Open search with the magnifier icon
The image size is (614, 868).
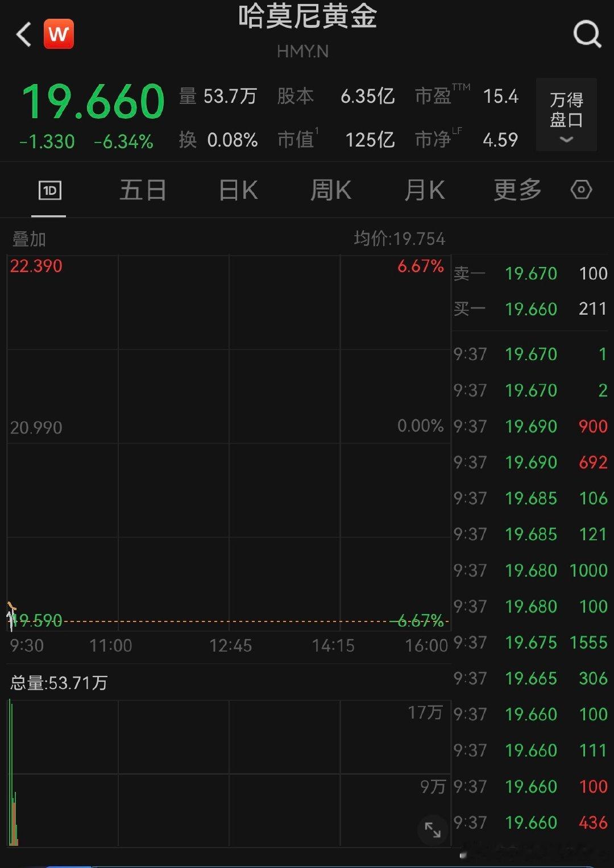pyautogui.click(x=587, y=35)
